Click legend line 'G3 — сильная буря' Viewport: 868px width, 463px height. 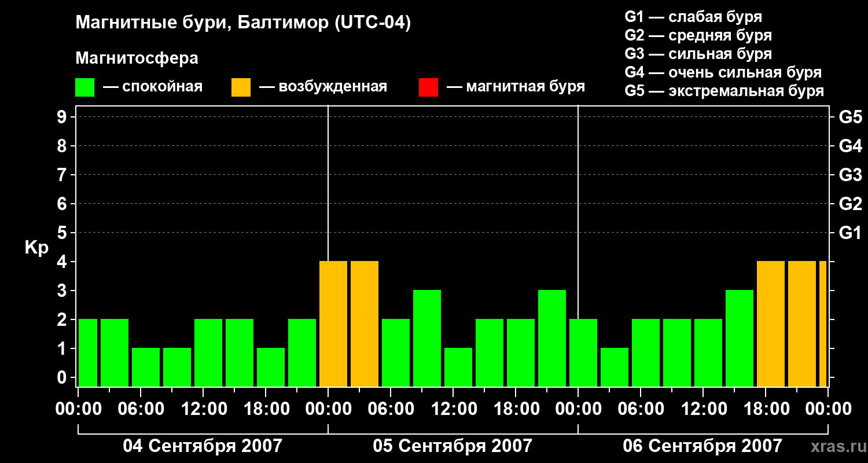tap(698, 54)
